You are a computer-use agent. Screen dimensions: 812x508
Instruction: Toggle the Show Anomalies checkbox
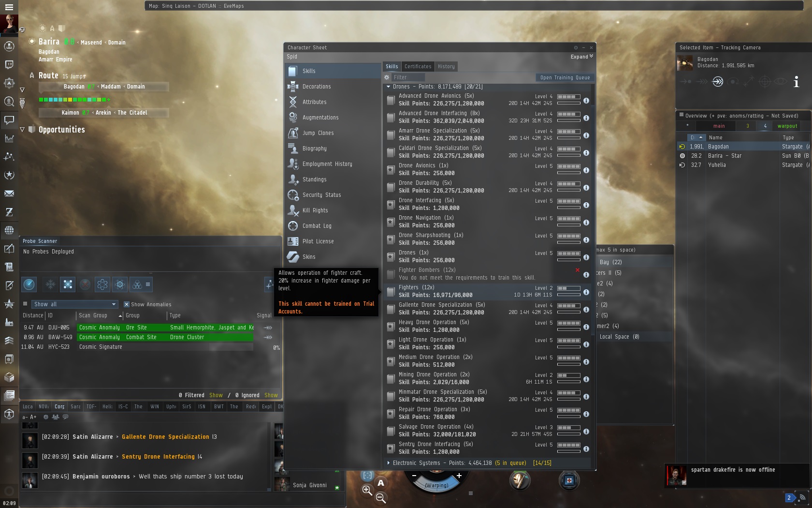[127, 304]
